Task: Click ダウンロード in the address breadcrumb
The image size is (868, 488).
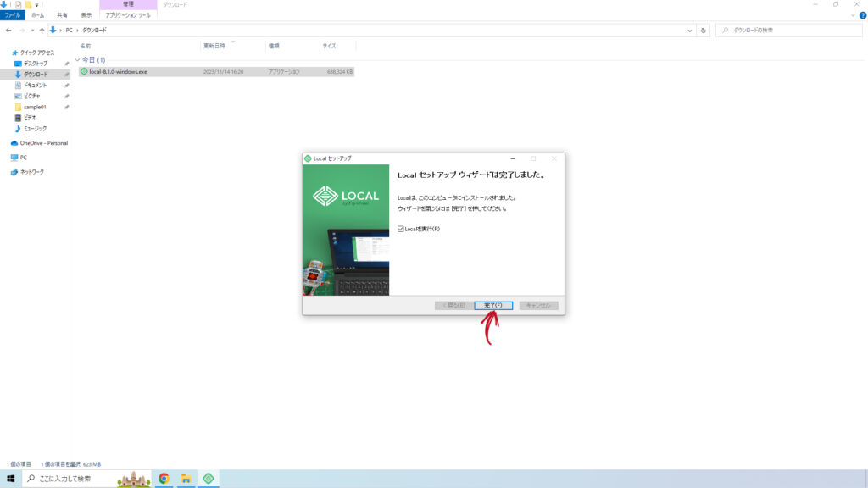Action: pyautogui.click(x=95, y=30)
